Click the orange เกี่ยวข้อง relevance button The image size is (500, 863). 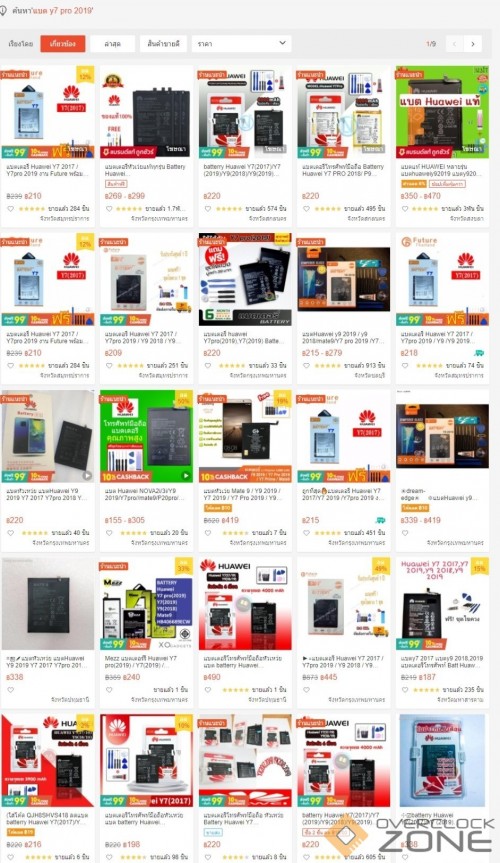point(62,43)
